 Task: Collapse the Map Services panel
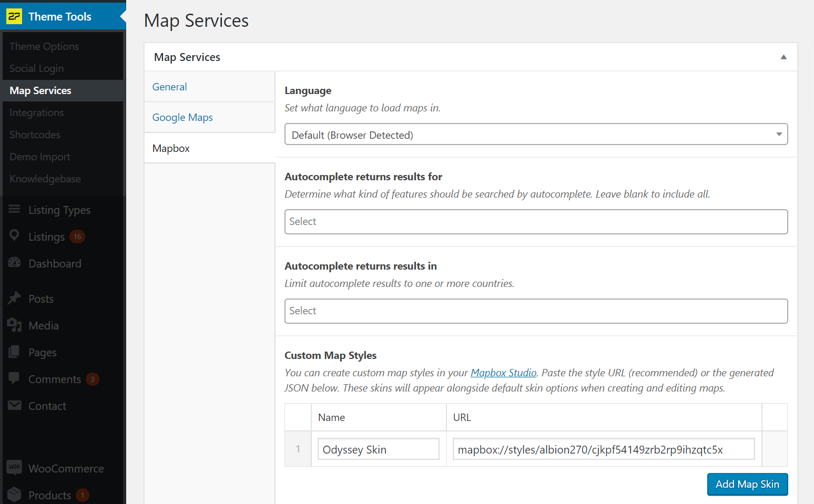(783, 57)
